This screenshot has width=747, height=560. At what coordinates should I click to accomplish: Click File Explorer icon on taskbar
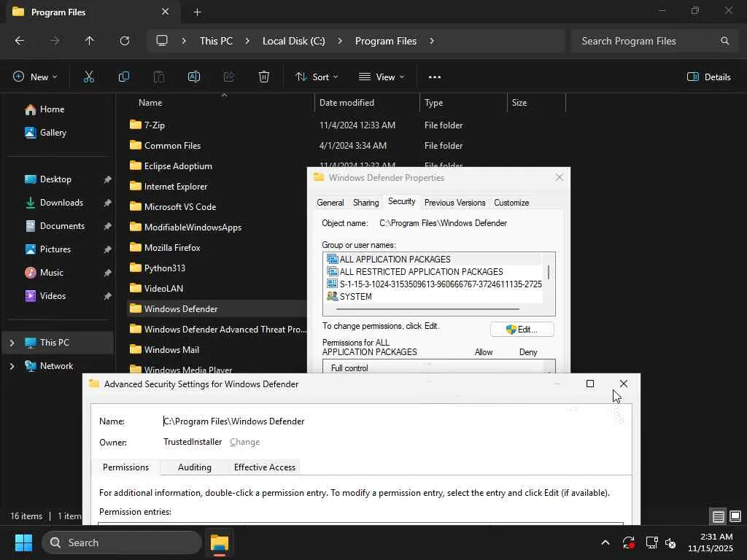point(220,542)
